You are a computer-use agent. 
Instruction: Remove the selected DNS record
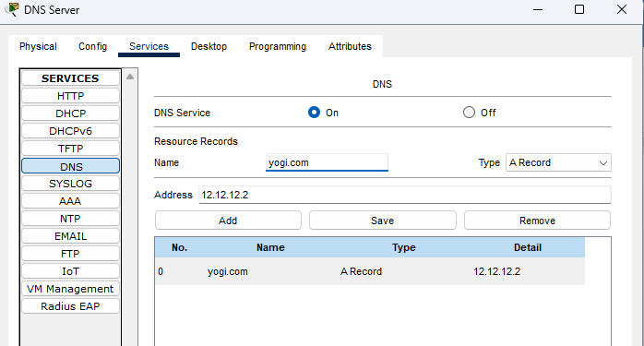tap(537, 221)
